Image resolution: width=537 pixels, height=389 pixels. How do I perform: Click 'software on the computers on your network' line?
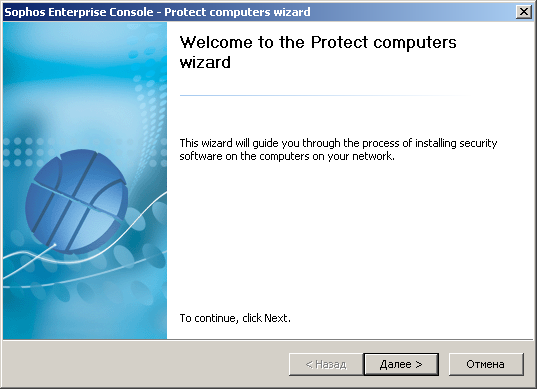(x=287, y=156)
